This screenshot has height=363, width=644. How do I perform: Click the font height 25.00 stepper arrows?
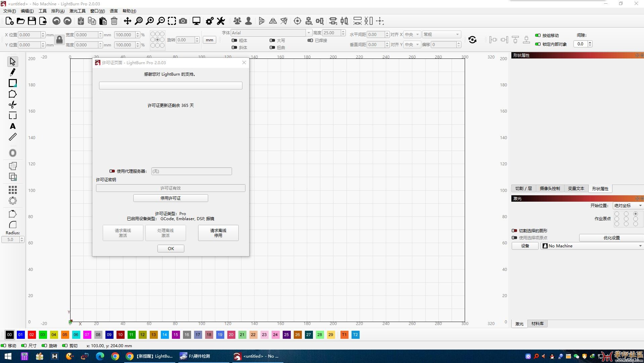tap(343, 33)
